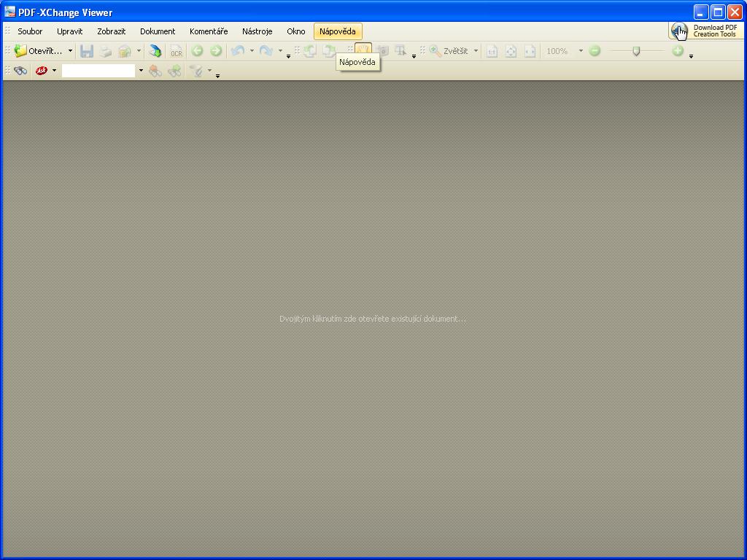Screen dimensions: 747x560
Task: Zoom in with the green plus button
Action: pyautogui.click(x=678, y=50)
